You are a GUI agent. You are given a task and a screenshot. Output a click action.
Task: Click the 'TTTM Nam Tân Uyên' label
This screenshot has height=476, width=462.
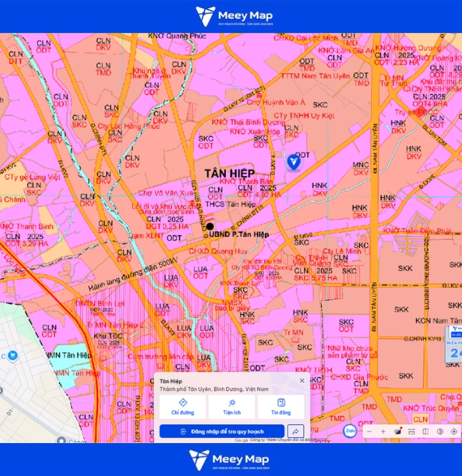[x=315, y=76]
